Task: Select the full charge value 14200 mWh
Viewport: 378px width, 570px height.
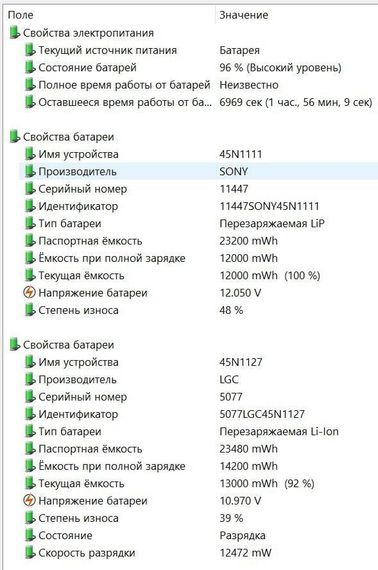Action: point(248,466)
